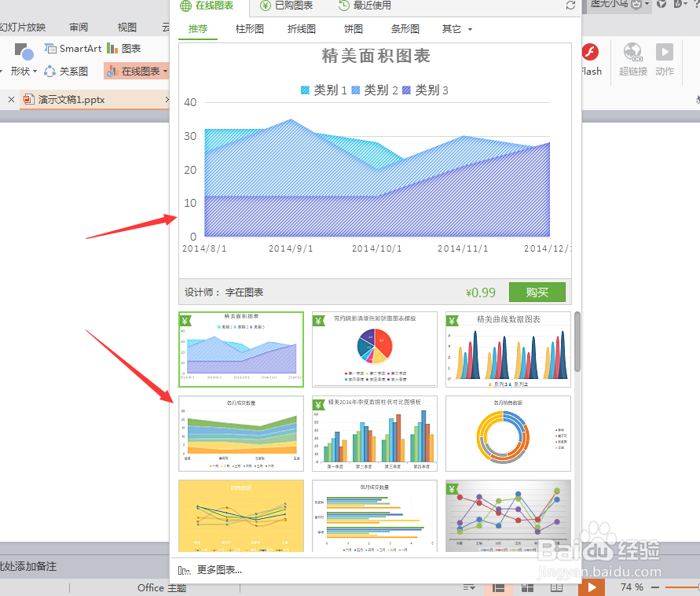Select the donut ring chart thumbnail
Viewport: 700px width, 596px height.
508,433
